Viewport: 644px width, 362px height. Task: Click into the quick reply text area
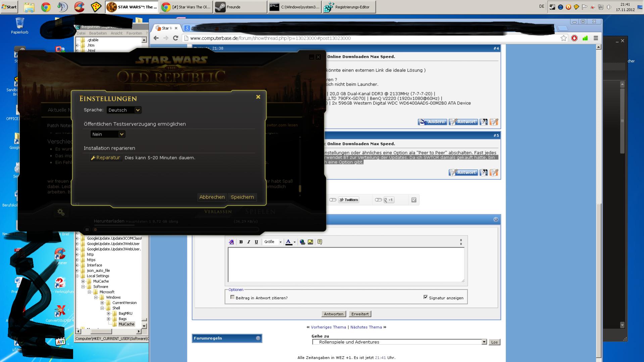pos(346,265)
